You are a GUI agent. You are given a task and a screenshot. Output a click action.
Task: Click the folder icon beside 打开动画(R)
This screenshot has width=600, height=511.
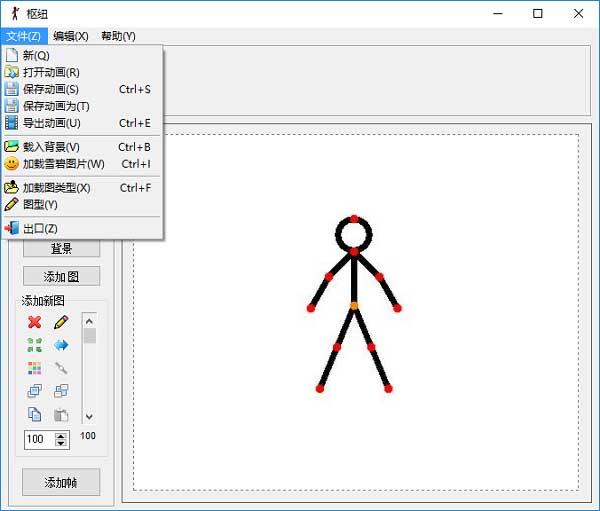pyautogui.click(x=11, y=72)
